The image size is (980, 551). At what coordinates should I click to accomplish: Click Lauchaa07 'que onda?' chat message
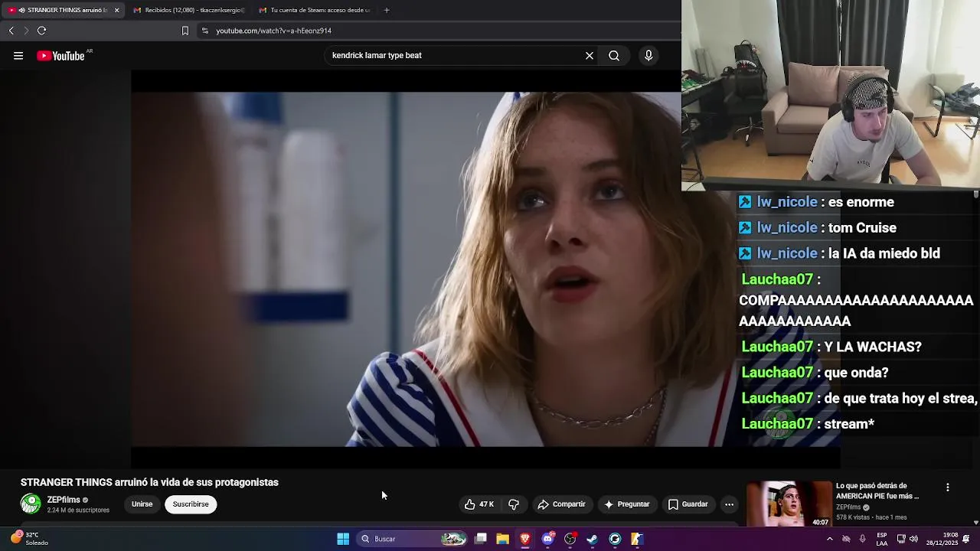pyautogui.click(x=814, y=373)
